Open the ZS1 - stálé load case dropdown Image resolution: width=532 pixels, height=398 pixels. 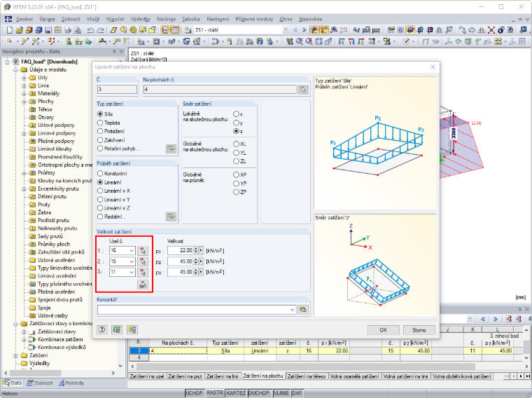coord(286,30)
